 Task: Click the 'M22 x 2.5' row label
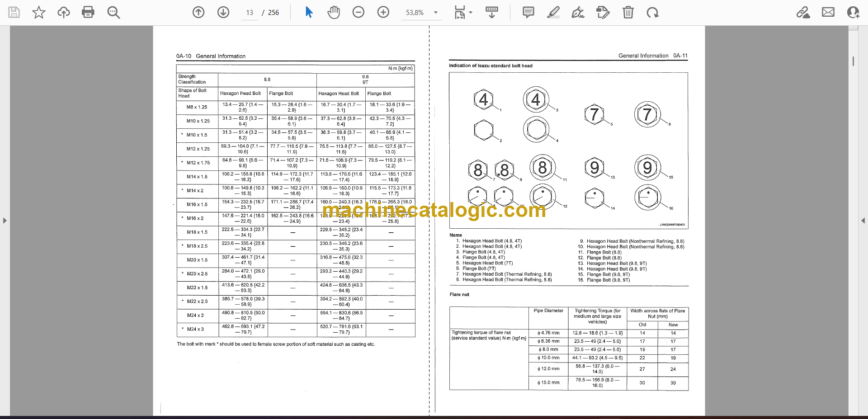[197, 301]
